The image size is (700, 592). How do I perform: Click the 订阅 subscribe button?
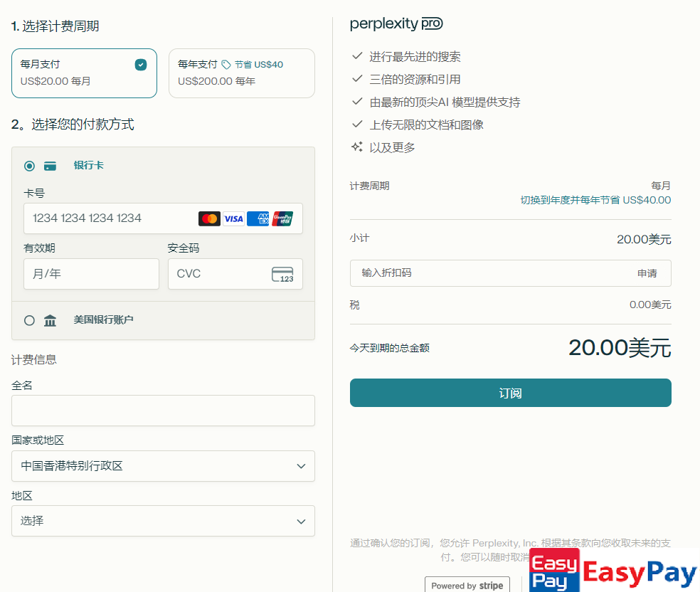click(x=511, y=393)
